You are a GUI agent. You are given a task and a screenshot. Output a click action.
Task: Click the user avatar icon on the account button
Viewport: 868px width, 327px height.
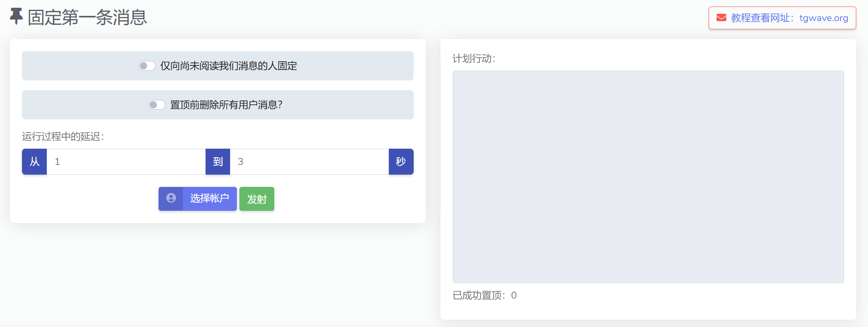pyautogui.click(x=171, y=198)
